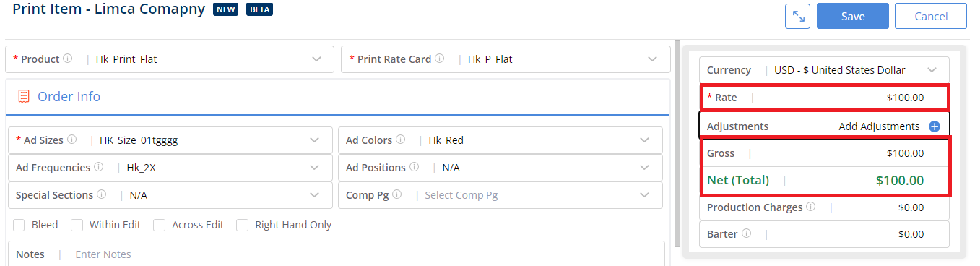The height and width of the screenshot is (266, 980).
Task: Click the expand fullscreen arrows icon
Action: click(797, 16)
